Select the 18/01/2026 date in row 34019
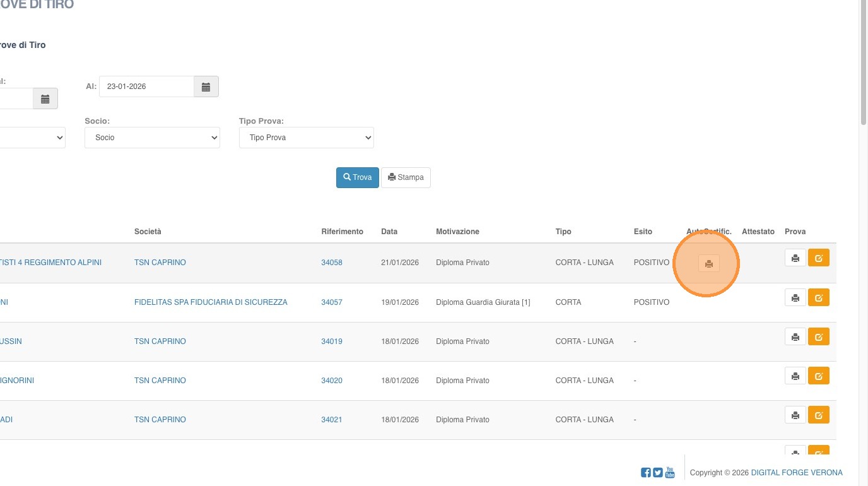 (400, 341)
